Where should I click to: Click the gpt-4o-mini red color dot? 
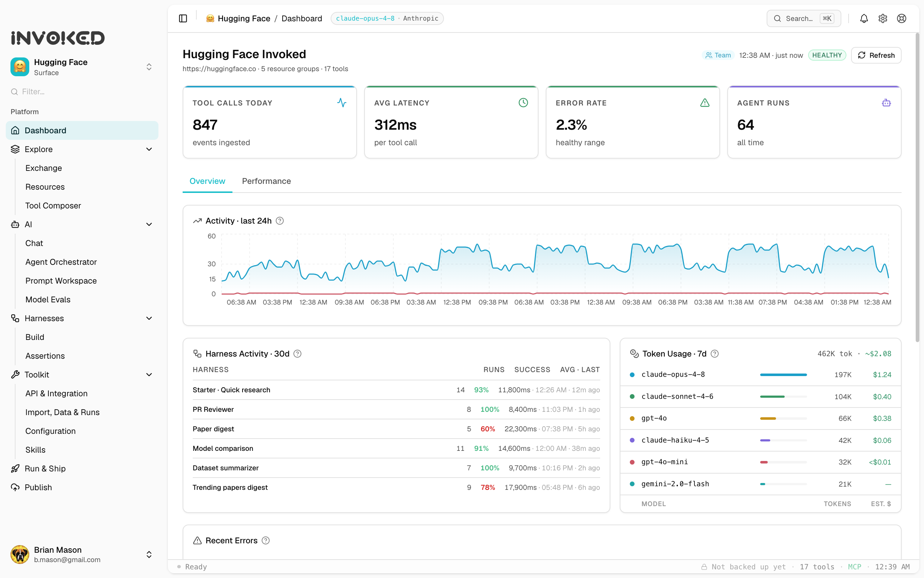[632, 462]
